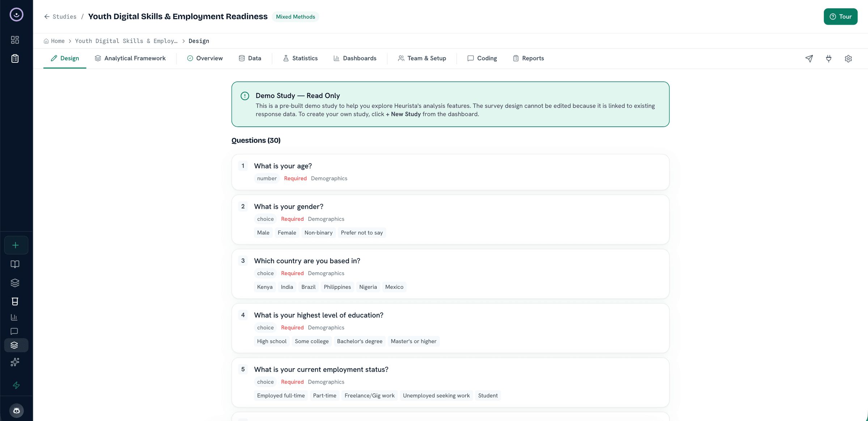Screen dimensions: 868x421
Task: Click the paper plane send icon
Action: [x=809, y=59]
